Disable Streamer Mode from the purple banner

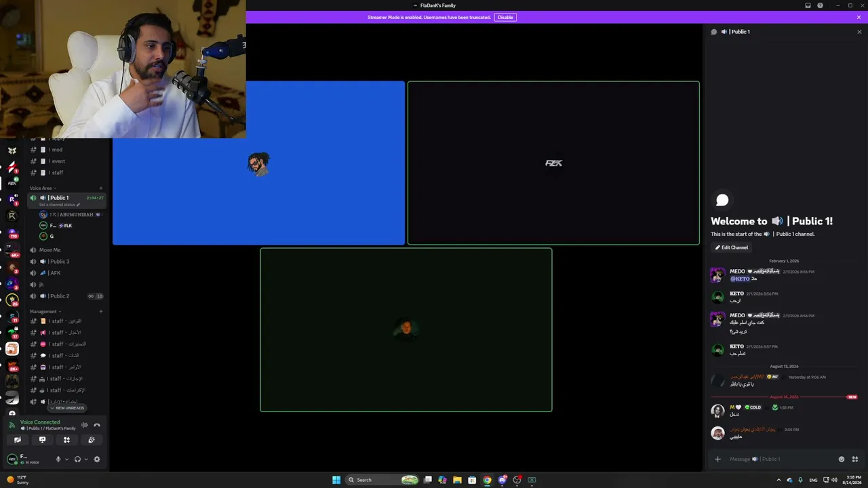pyautogui.click(x=505, y=17)
